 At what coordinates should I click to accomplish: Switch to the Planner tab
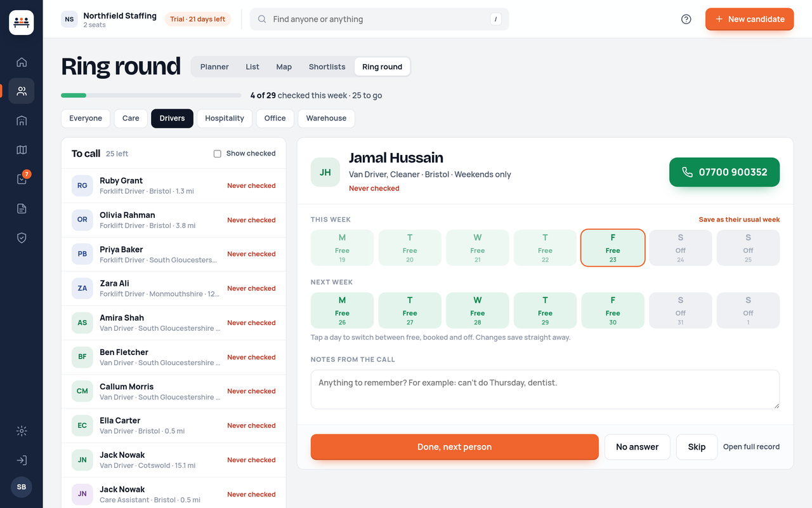point(214,67)
